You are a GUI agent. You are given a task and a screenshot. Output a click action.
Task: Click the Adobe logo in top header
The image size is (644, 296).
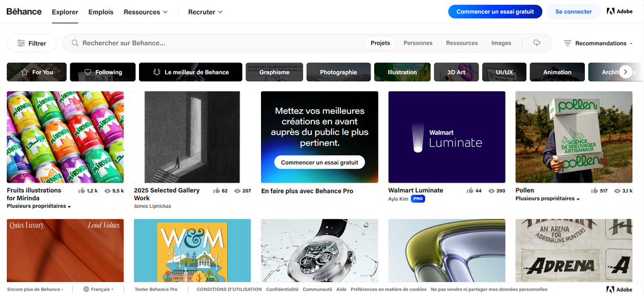coord(619,11)
